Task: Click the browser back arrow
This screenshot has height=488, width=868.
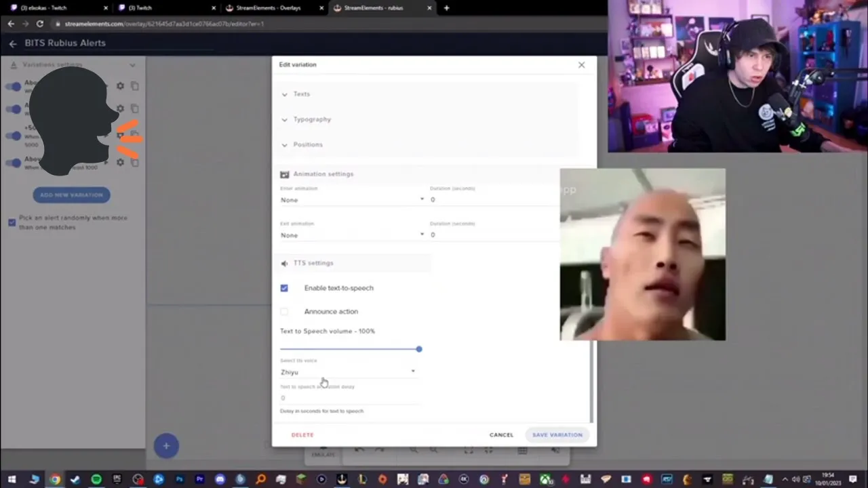Action: (x=11, y=24)
